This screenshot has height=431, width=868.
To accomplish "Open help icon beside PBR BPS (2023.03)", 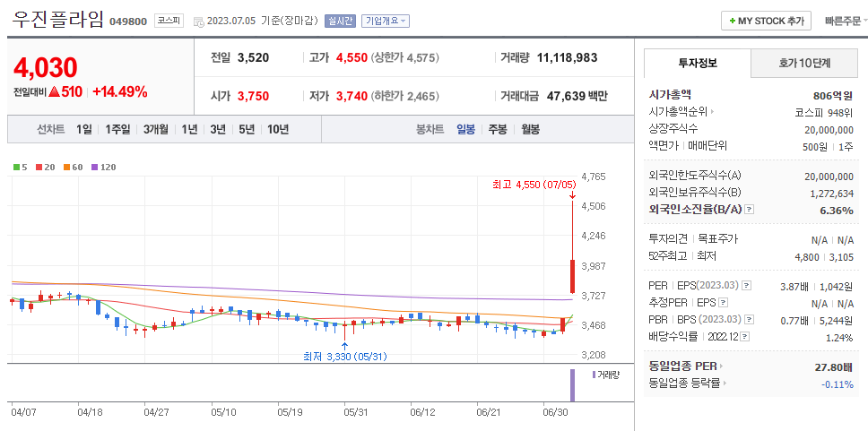I will click(750, 320).
